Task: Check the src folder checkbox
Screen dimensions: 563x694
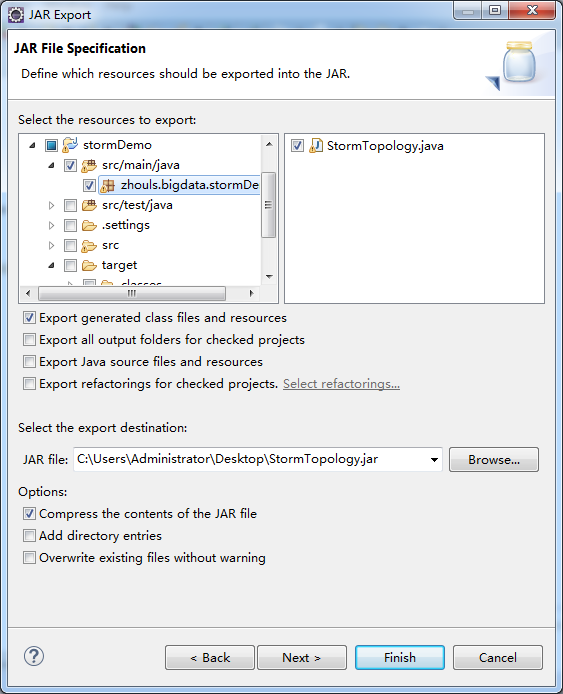Action: [x=70, y=245]
